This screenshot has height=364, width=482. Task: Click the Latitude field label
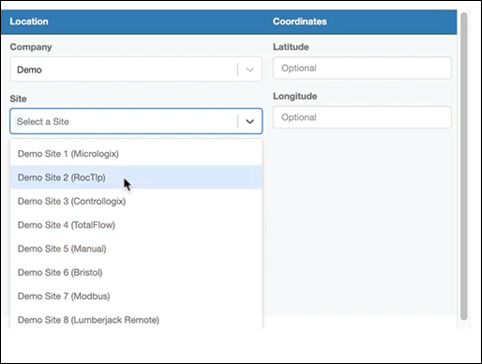pyautogui.click(x=291, y=47)
